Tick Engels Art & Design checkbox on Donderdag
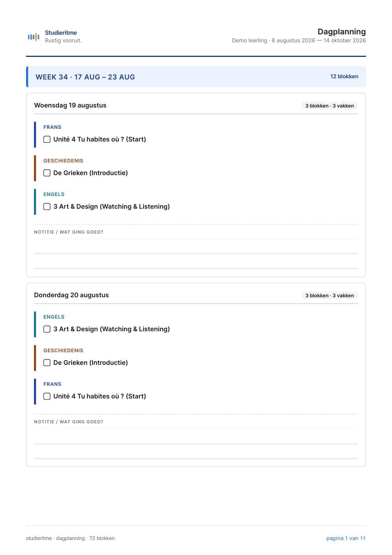 pos(47,329)
